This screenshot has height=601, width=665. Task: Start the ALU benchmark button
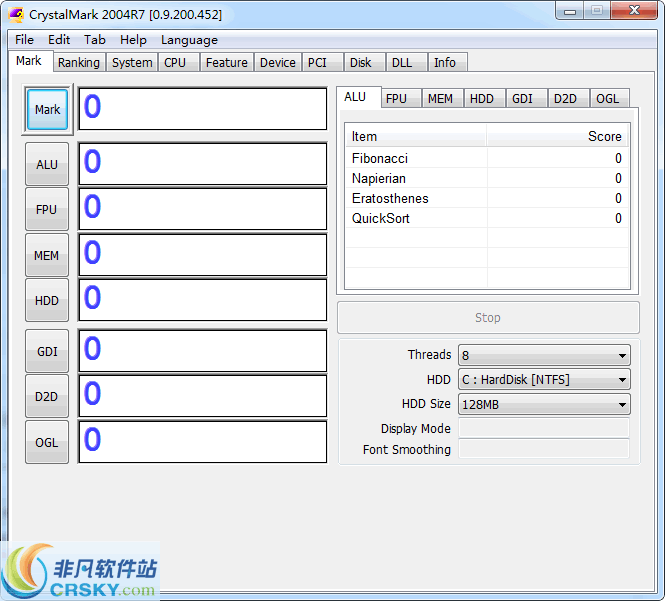[47, 164]
